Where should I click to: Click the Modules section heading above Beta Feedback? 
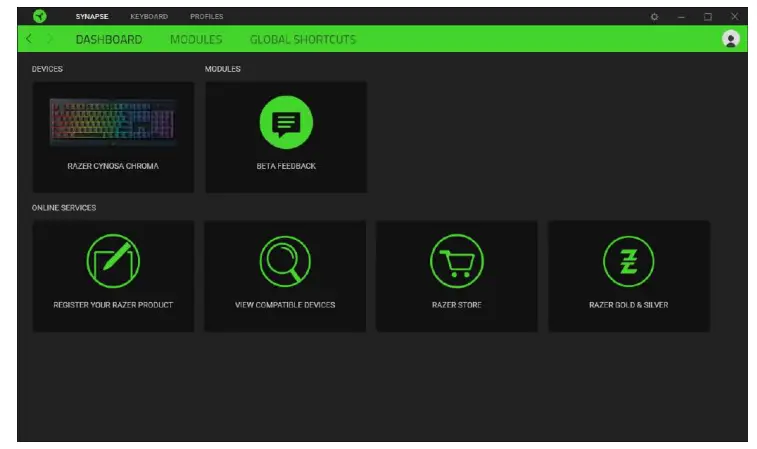(x=223, y=69)
